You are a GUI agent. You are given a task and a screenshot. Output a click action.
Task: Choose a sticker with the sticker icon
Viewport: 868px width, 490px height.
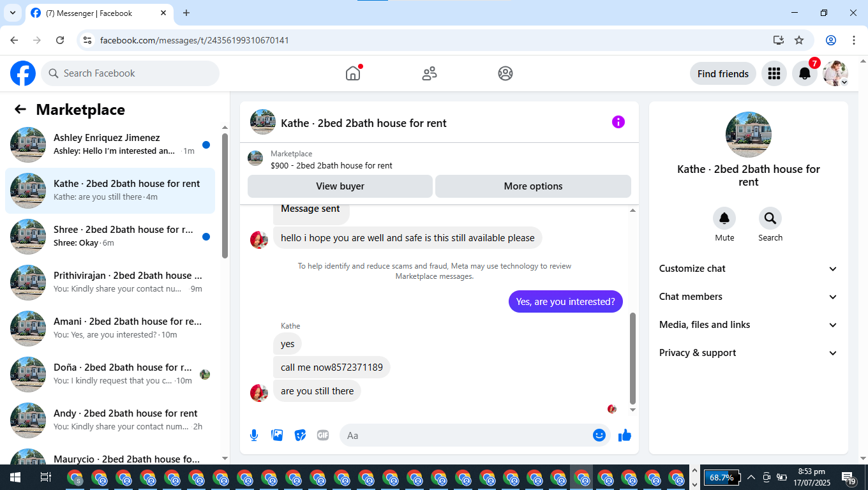(x=300, y=435)
